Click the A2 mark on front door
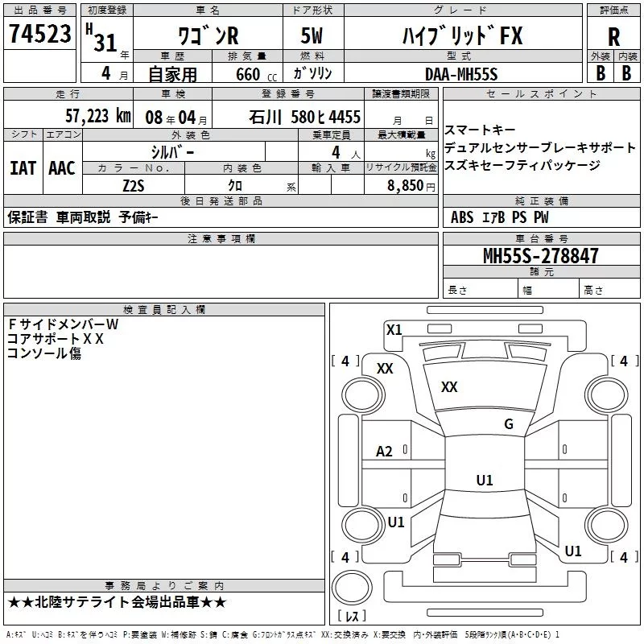Viewport: 644px width, 644px height. [x=384, y=452]
